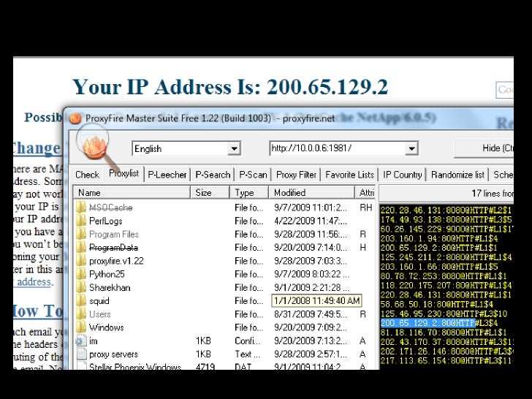Open the Proxy Filter tab
This screenshot has width=532, height=399.
[x=296, y=175]
